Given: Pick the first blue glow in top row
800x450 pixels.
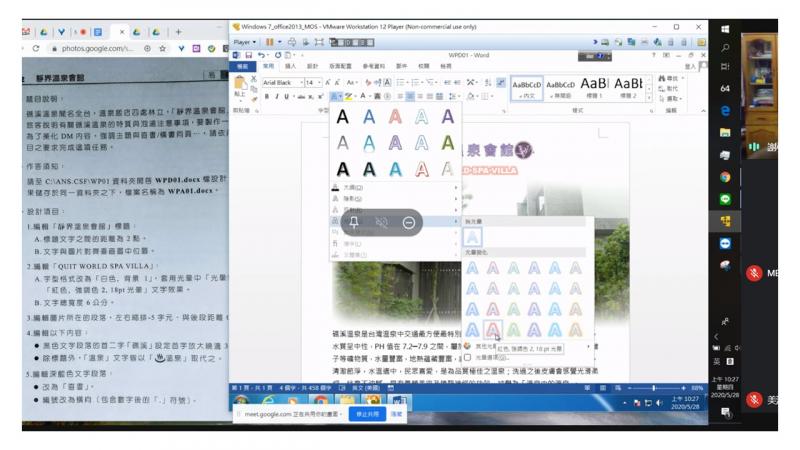Looking at the screenshot, I should [472, 268].
